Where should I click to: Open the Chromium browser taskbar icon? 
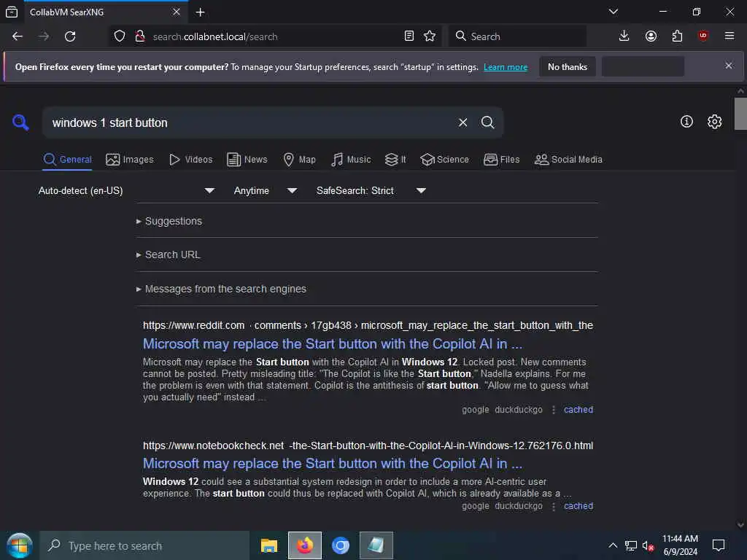click(x=341, y=545)
